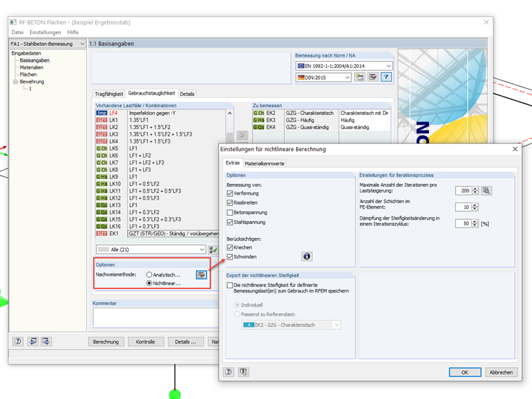The image size is (532, 399).
Task: Select Basisangaben in the tree
Action: [x=34, y=60]
